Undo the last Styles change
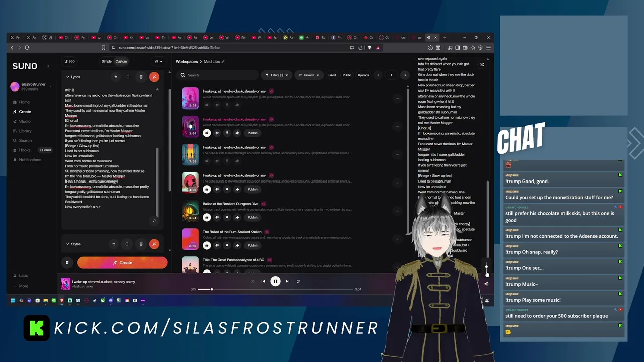644x362 pixels. pos(114,244)
